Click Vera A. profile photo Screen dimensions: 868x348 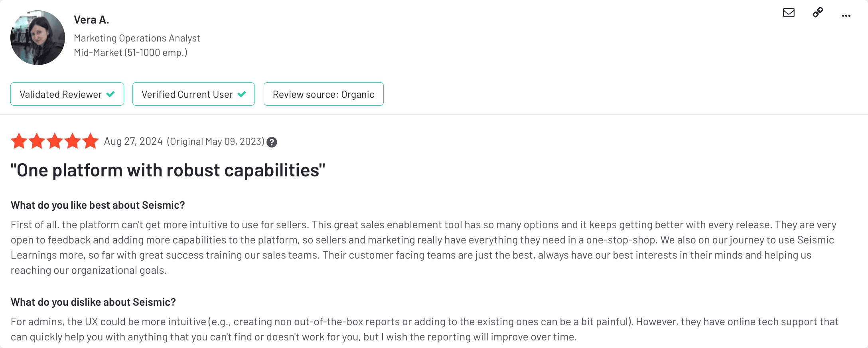pyautogui.click(x=37, y=38)
